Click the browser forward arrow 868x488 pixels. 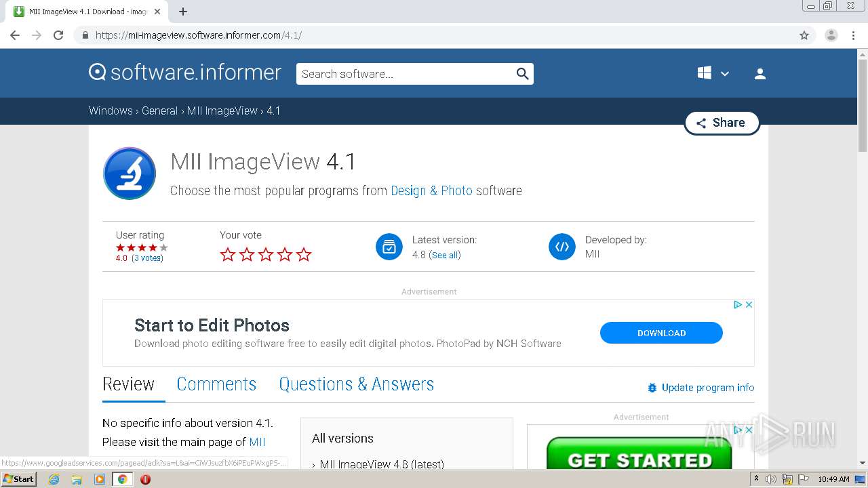pos(37,35)
